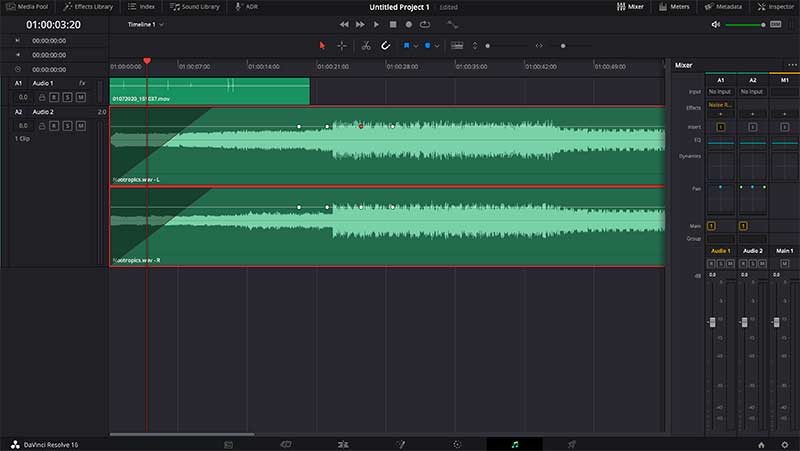Screen dimensions: 800x451
Task: Open the Fairlight page music note icon
Action: coord(515,443)
